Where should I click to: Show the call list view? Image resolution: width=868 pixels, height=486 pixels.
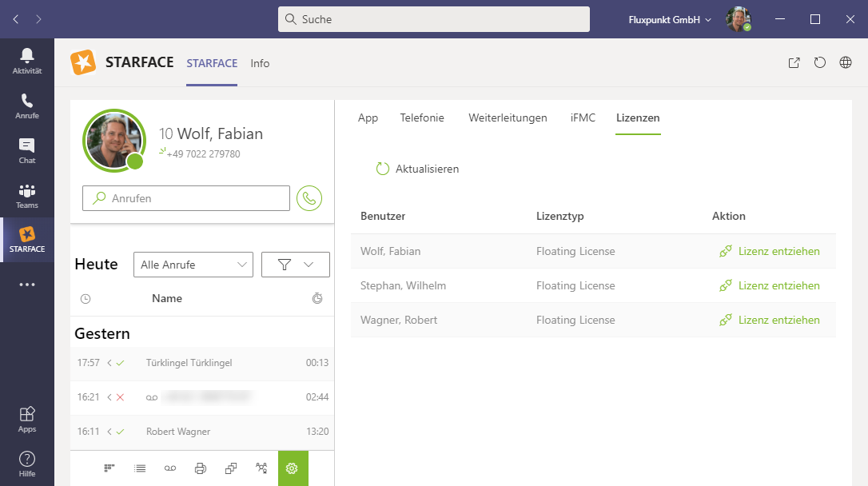140,468
